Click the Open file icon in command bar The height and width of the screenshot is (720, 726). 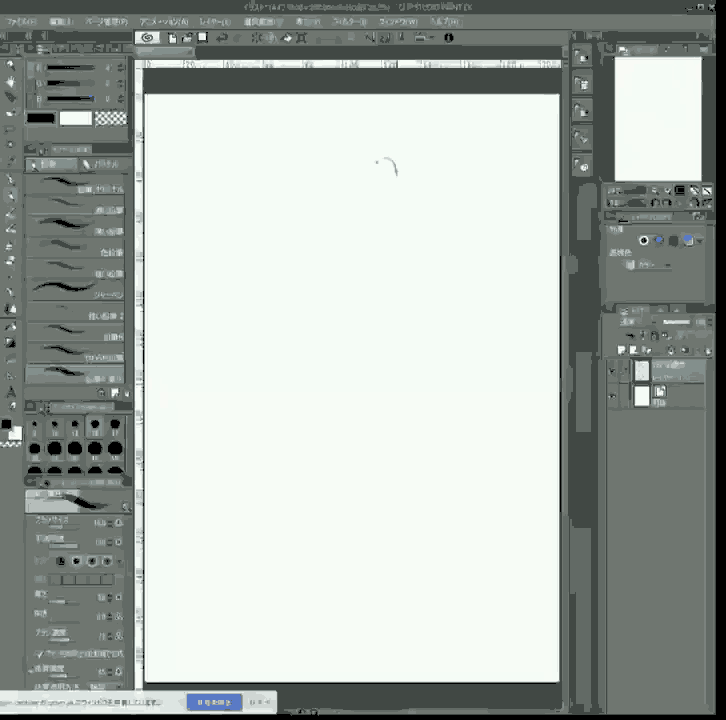coord(187,38)
